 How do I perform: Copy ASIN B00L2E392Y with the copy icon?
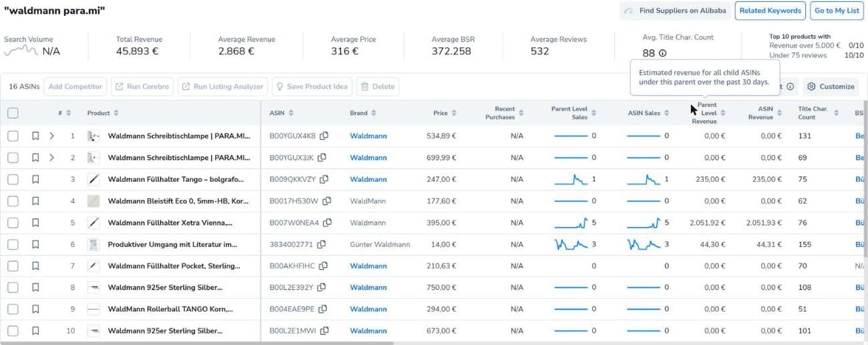coord(322,287)
